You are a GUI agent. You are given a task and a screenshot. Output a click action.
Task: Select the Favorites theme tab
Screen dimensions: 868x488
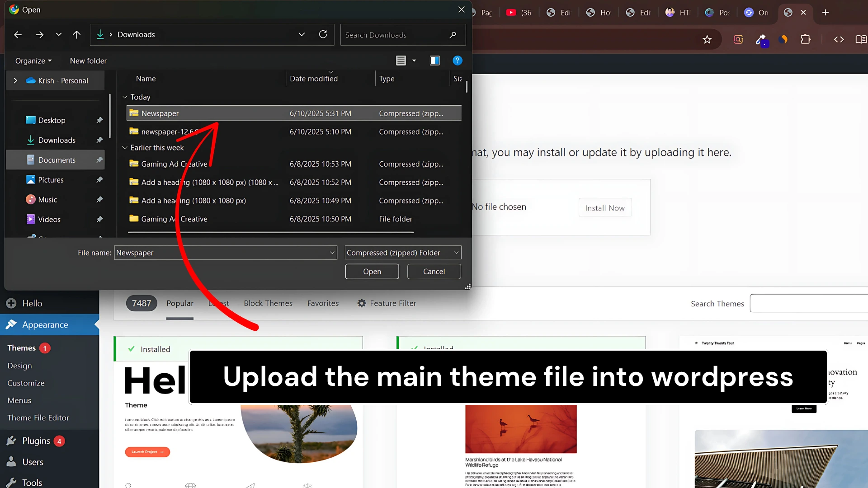pos(323,303)
